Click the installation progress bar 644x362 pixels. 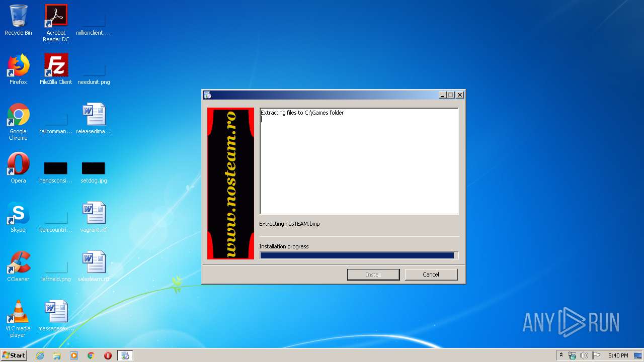click(359, 255)
